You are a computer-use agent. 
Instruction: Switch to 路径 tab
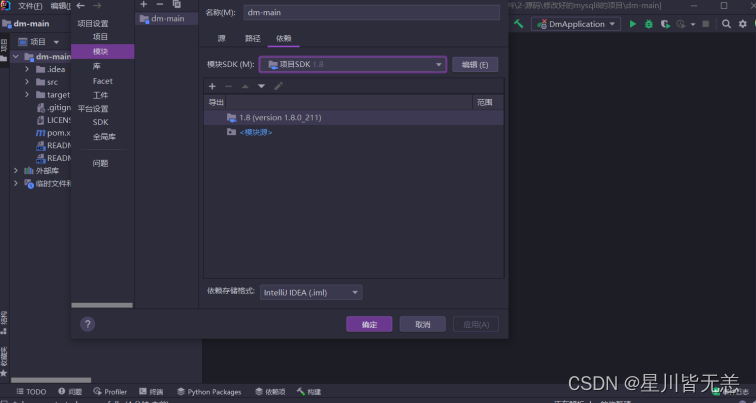253,39
